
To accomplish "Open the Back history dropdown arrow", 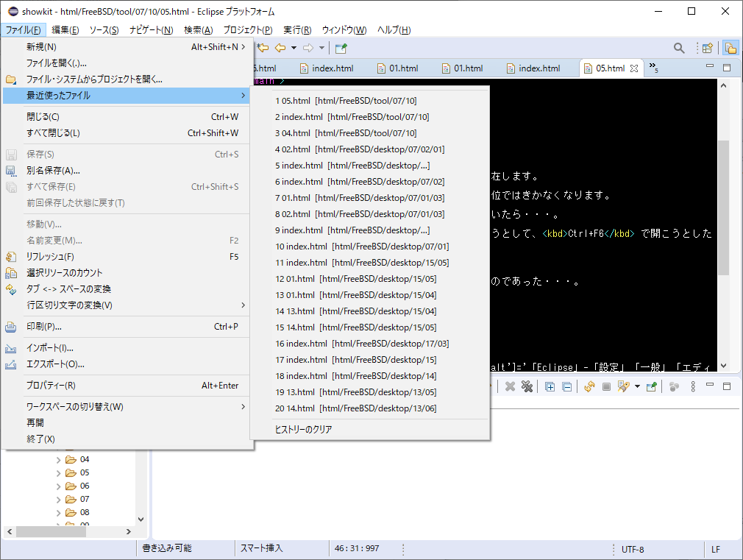I will pyautogui.click(x=294, y=48).
